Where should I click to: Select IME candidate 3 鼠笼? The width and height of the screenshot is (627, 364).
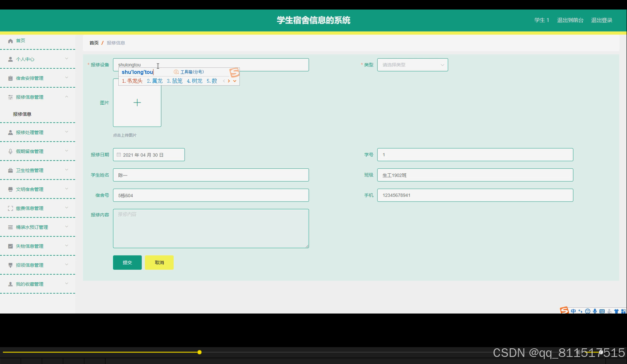tap(175, 81)
